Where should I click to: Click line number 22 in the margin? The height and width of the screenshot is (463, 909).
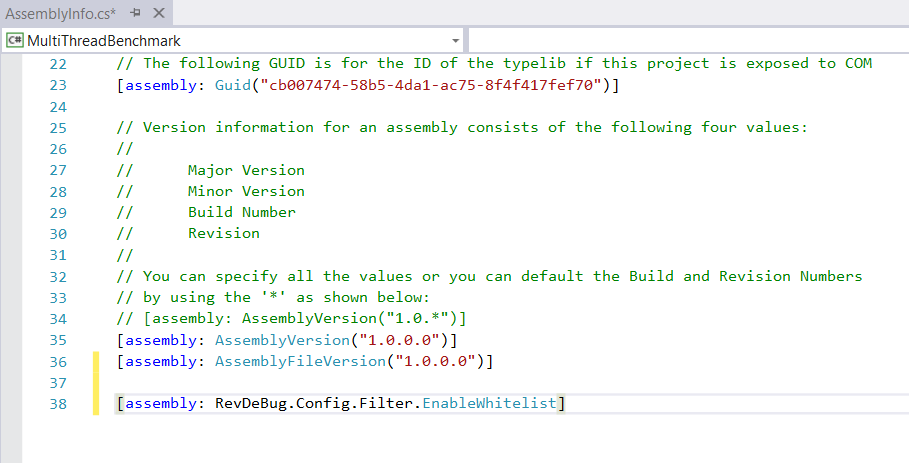(x=58, y=64)
